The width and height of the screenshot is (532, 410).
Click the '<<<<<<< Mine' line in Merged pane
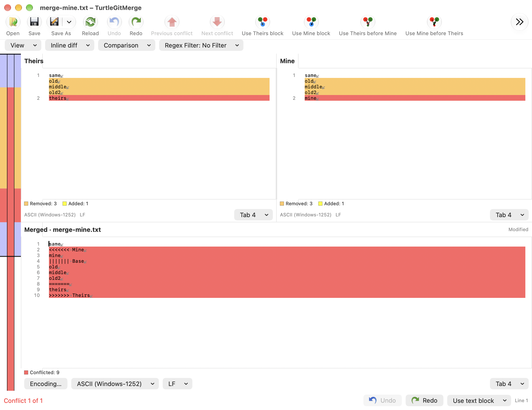pyautogui.click(x=287, y=250)
